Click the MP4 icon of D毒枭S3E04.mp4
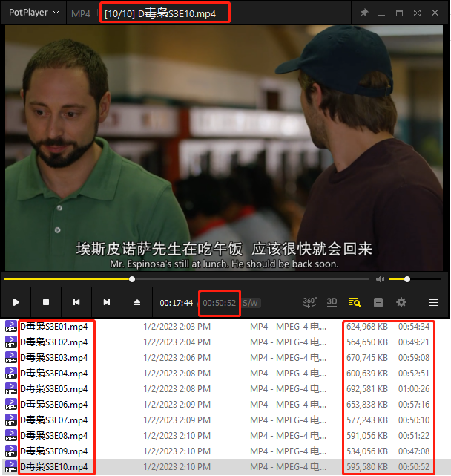This screenshot has width=451, height=476. [x=11, y=374]
